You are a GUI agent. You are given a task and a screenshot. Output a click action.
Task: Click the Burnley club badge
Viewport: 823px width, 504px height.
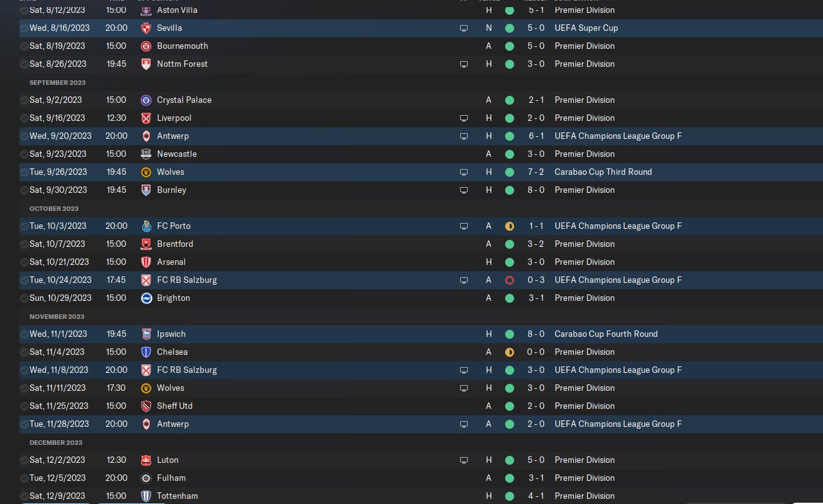pos(146,190)
